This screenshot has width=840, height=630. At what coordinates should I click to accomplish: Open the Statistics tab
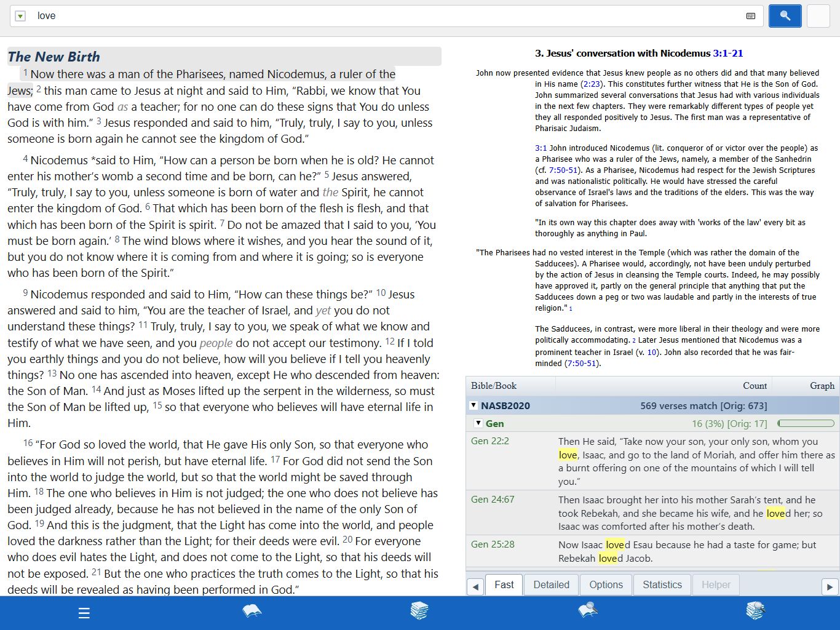pos(662,584)
